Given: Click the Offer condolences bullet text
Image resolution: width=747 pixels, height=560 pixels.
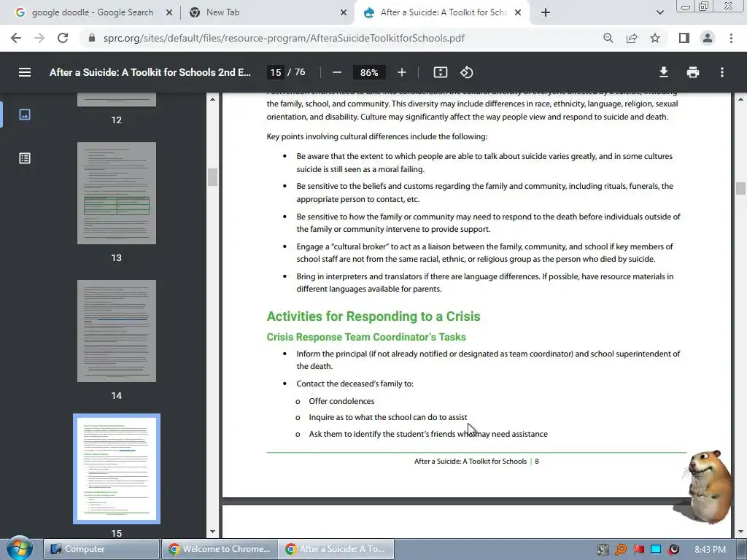Looking at the screenshot, I should pos(341,402).
